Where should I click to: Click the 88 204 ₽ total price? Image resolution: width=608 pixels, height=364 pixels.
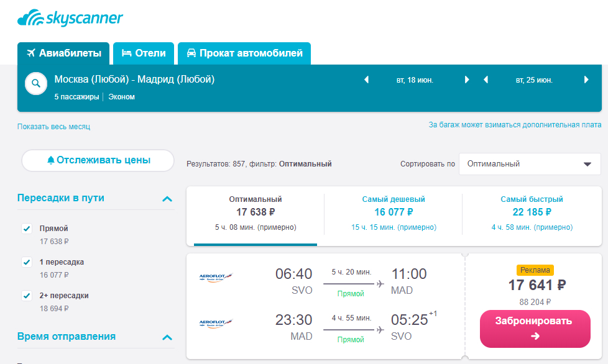pos(535,302)
